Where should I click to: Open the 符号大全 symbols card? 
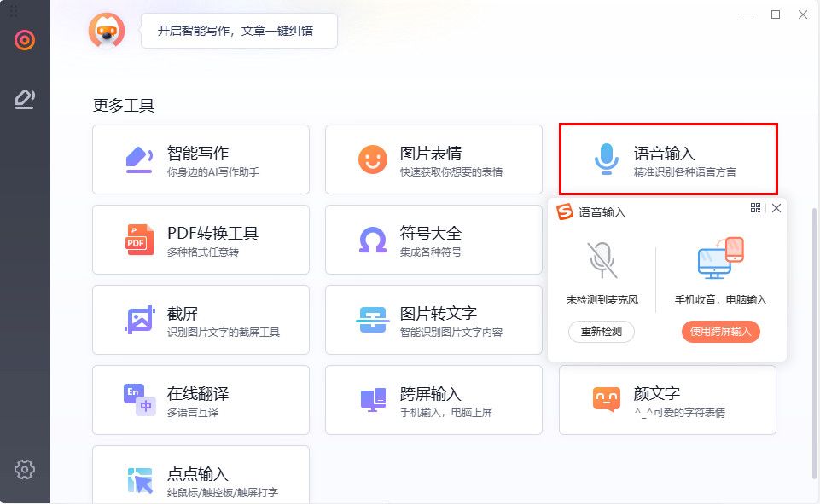433,240
